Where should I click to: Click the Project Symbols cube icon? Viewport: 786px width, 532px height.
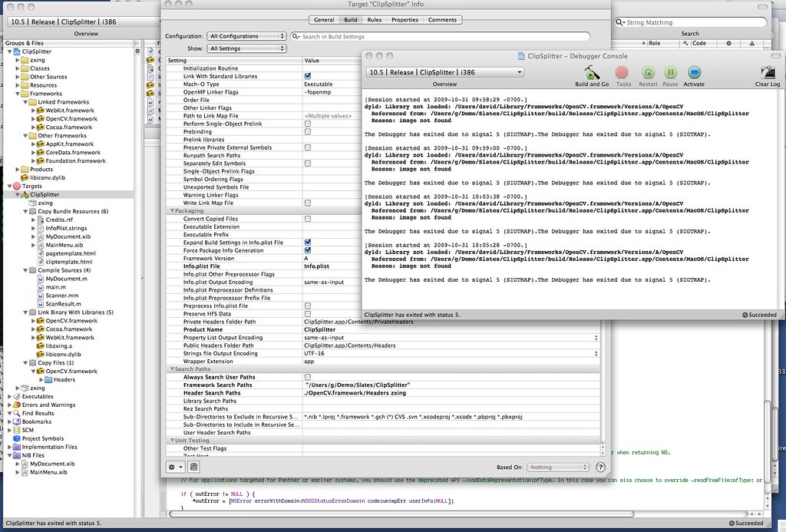[17, 438]
